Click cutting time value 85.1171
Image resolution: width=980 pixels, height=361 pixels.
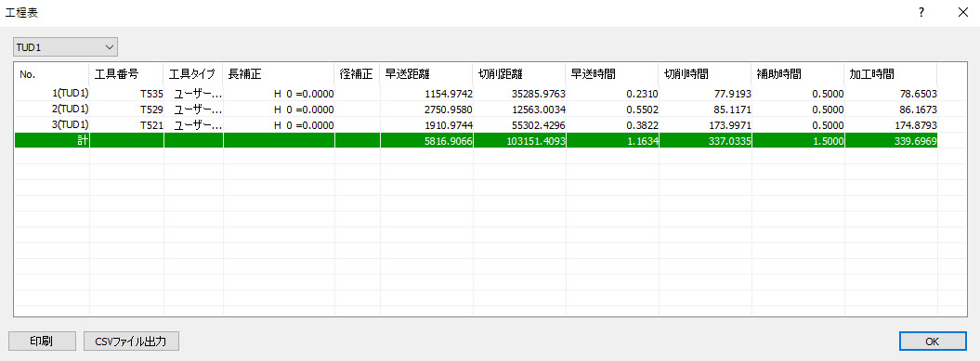pyautogui.click(x=733, y=110)
